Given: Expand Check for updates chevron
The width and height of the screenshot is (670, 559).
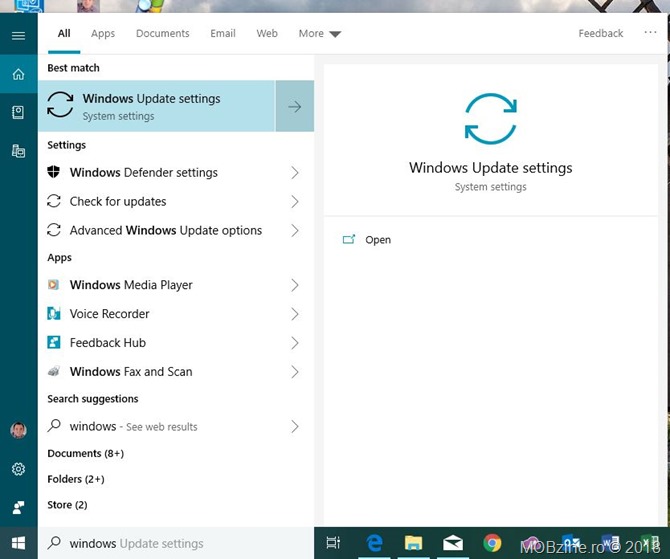Looking at the screenshot, I should [x=295, y=201].
